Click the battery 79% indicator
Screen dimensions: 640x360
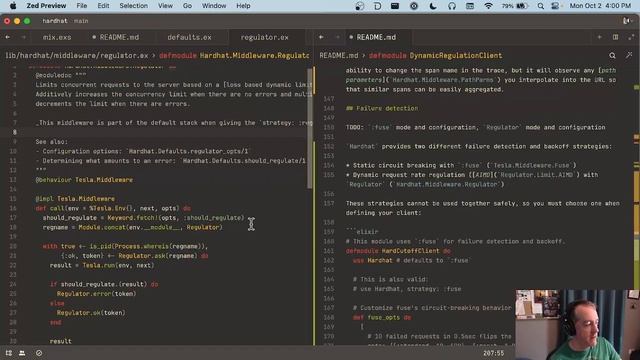pos(515,6)
